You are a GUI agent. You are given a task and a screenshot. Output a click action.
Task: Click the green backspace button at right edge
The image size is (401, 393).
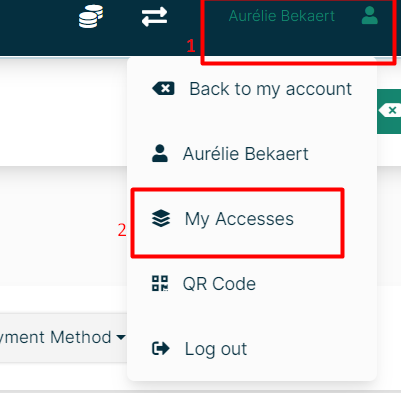pos(389,111)
